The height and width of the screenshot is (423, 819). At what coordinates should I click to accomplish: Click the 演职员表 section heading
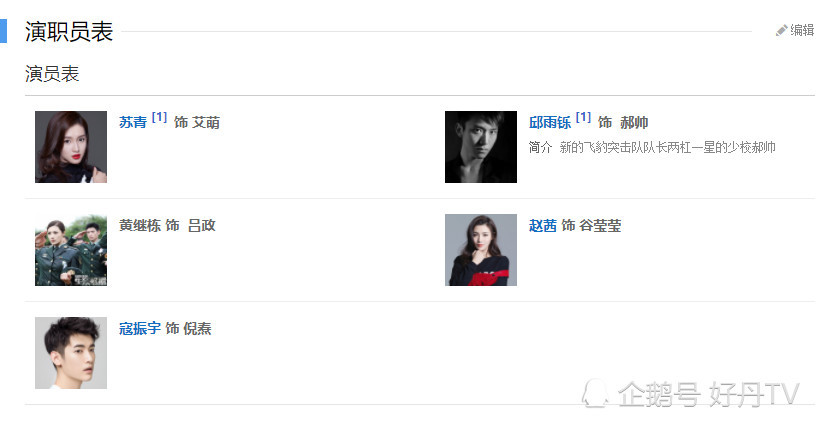click(x=69, y=31)
